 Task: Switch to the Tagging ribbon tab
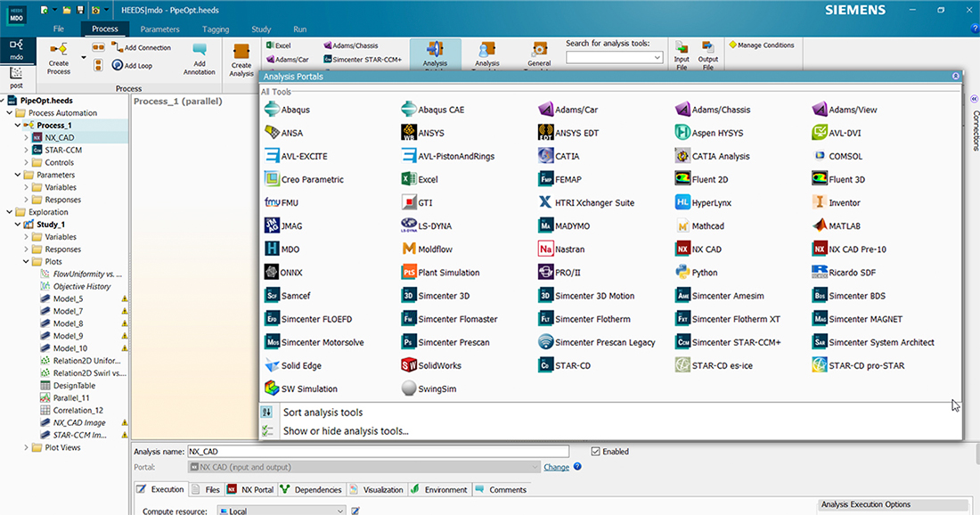(216, 29)
